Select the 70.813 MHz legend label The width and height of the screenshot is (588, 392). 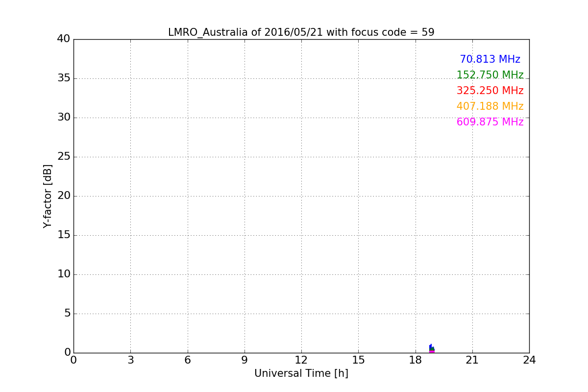pos(490,59)
